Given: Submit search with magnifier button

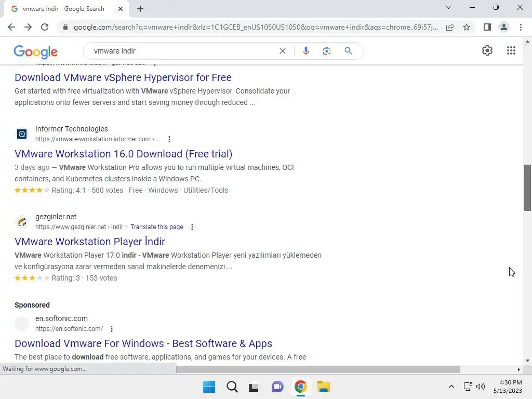Looking at the screenshot, I should tap(348, 51).
